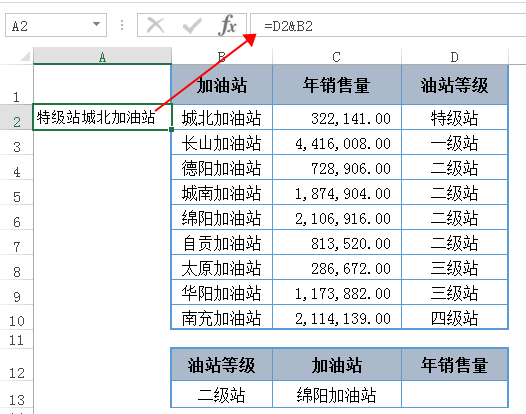The image size is (526, 414).
Task: Click the formula bar resize dots handle
Action: (x=122, y=25)
